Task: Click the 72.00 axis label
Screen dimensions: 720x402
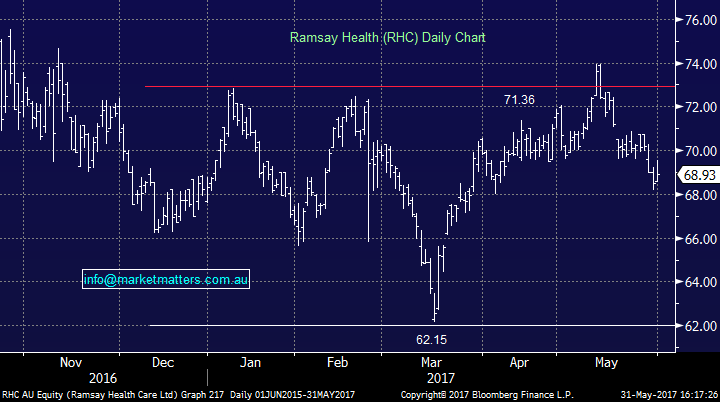Action: [x=700, y=107]
